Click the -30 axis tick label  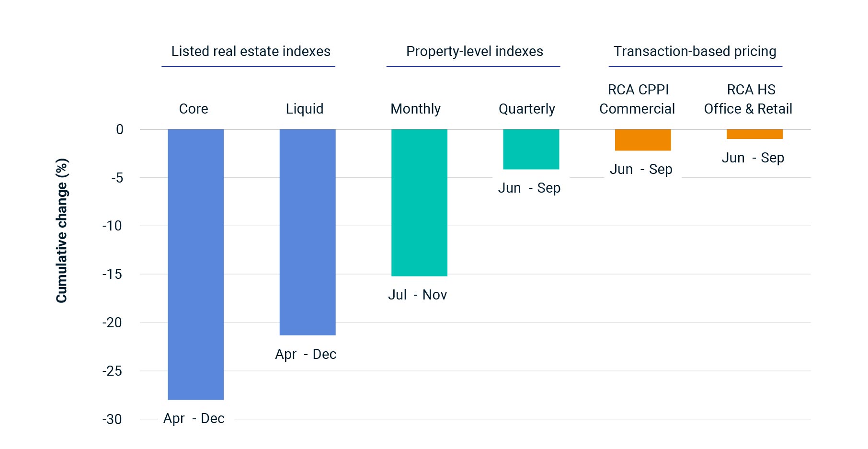112,419
